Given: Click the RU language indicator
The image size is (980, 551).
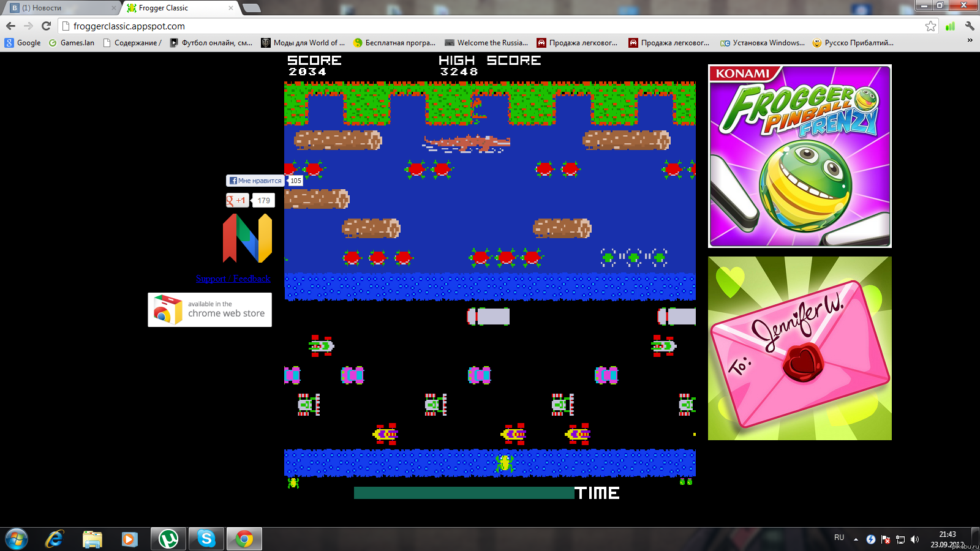Looking at the screenshot, I should point(839,538).
